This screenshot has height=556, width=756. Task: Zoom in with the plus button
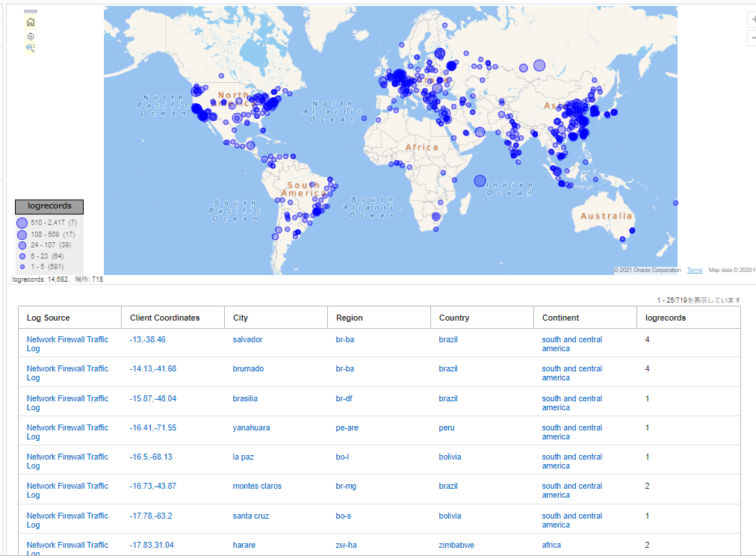click(752, 20)
